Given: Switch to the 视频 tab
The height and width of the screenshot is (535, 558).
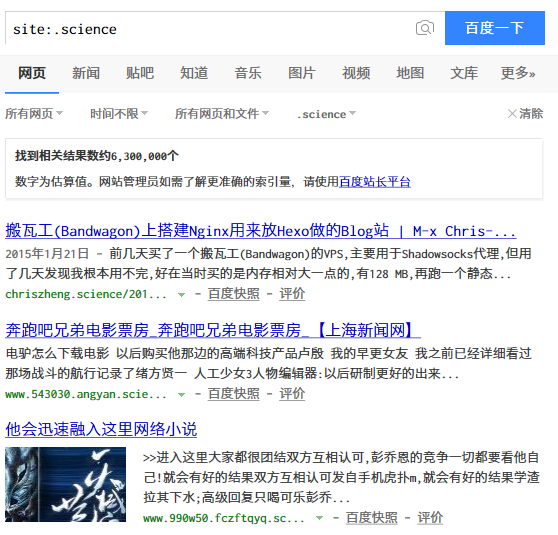Looking at the screenshot, I should tap(356, 73).
